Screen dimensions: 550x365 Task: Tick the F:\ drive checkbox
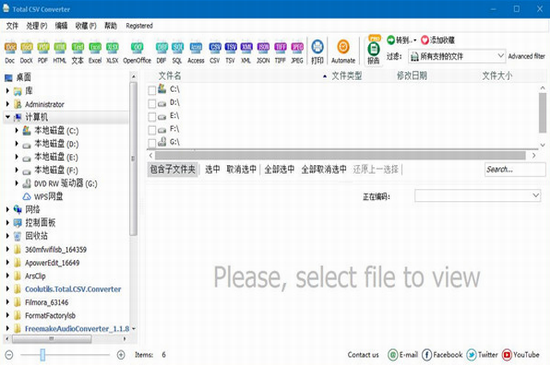pos(152,130)
